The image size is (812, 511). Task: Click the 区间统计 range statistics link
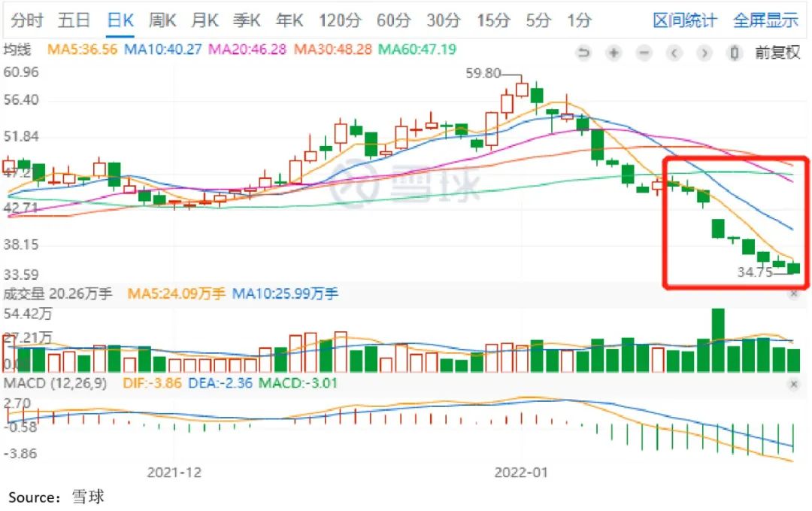684,20
